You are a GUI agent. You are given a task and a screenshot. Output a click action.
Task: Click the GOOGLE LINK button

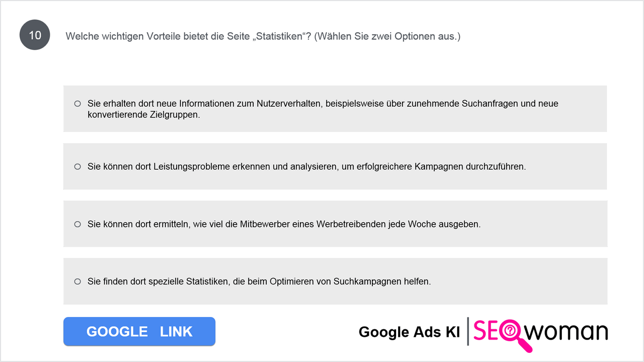point(139,331)
